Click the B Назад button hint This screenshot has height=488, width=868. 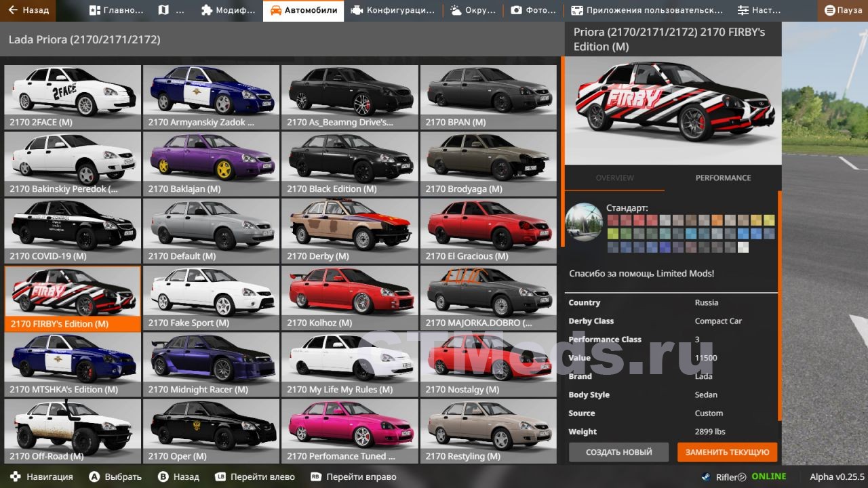coord(178,476)
